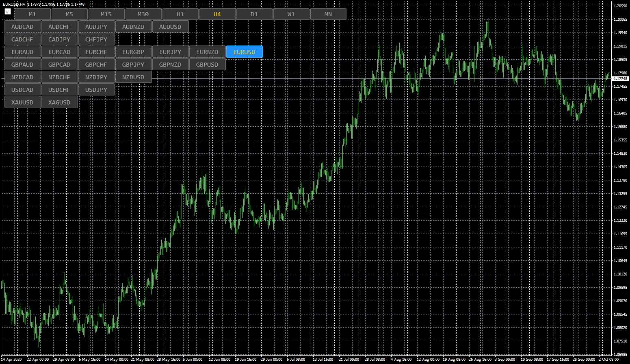Load the CADJPY symbol

coord(59,39)
